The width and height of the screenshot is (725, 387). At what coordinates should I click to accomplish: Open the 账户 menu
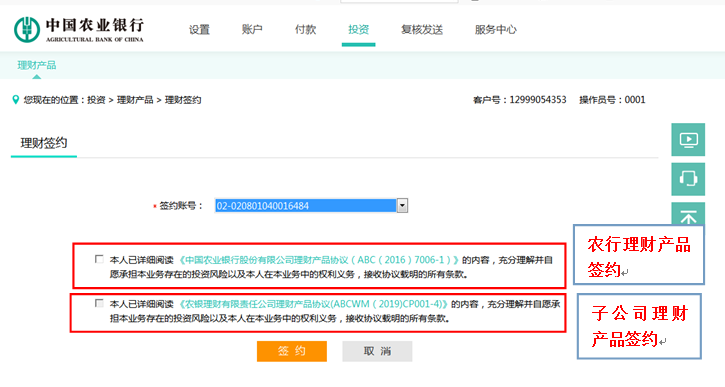pos(252,30)
